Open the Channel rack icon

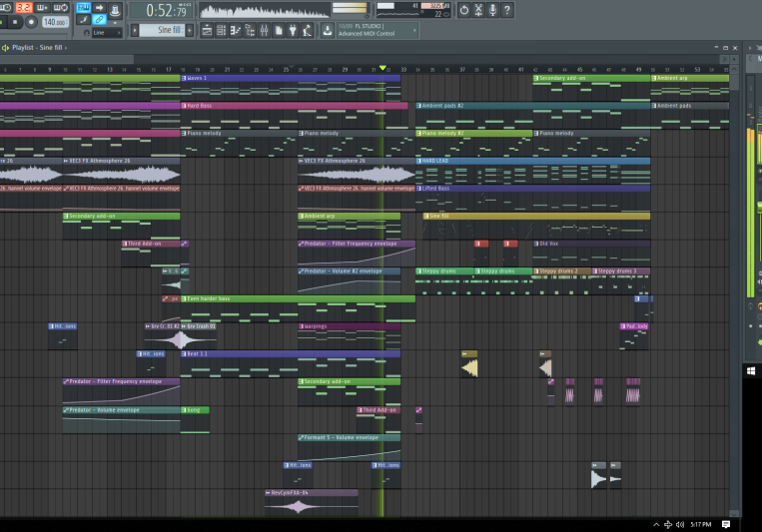pyautogui.click(x=221, y=31)
